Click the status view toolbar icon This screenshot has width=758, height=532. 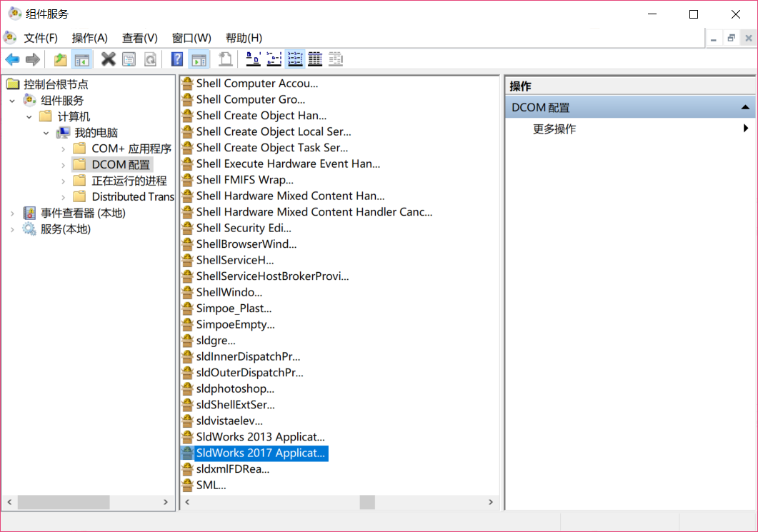(336, 59)
